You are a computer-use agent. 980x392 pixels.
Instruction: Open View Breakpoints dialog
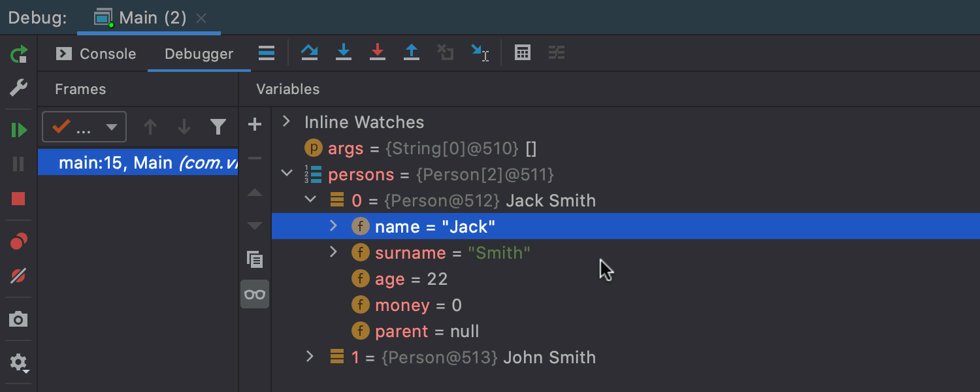pyautogui.click(x=19, y=242)
